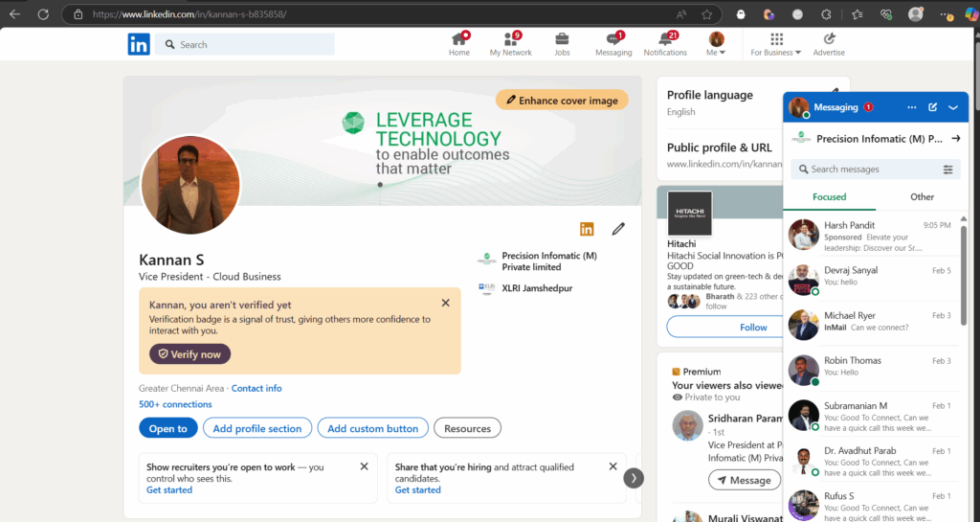Image resolution: width=980 pixels, height=522 pixels.
Task: Collapse the Messaging panel chevron
Action: (x=953, y=107)
